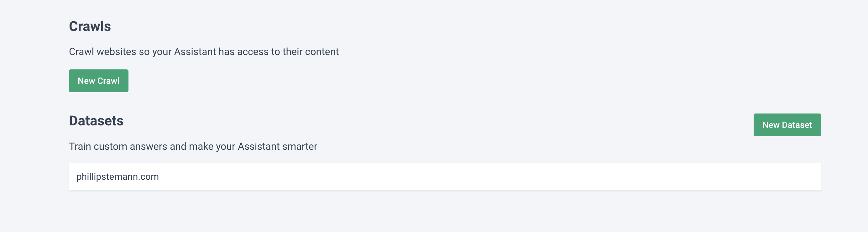Select the Datasets section heading
The image size is (868, 232).
point(96,121)
